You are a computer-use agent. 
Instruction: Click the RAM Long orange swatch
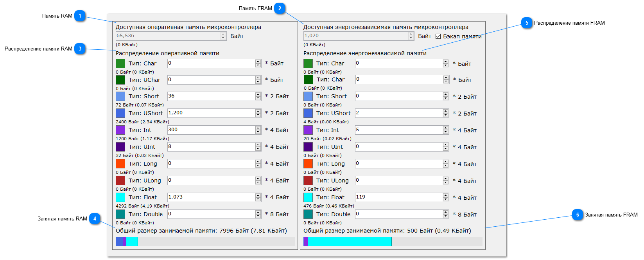pos(120,164)
